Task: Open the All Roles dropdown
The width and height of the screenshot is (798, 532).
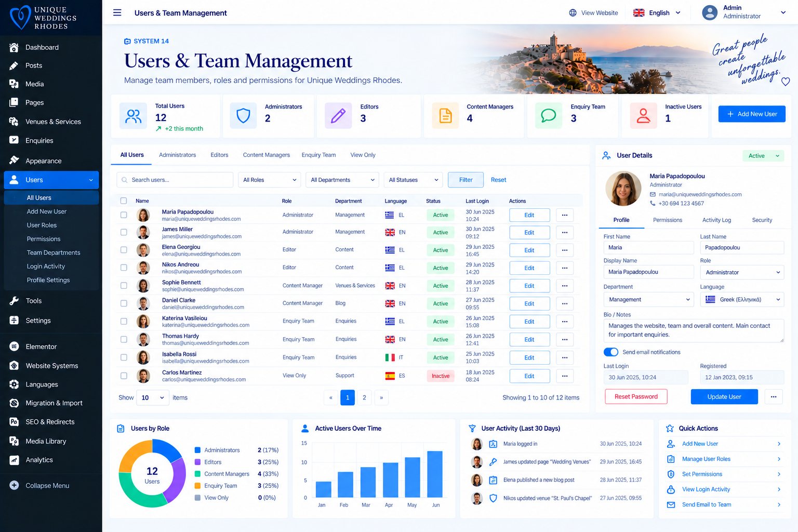Action: (270, 180)
